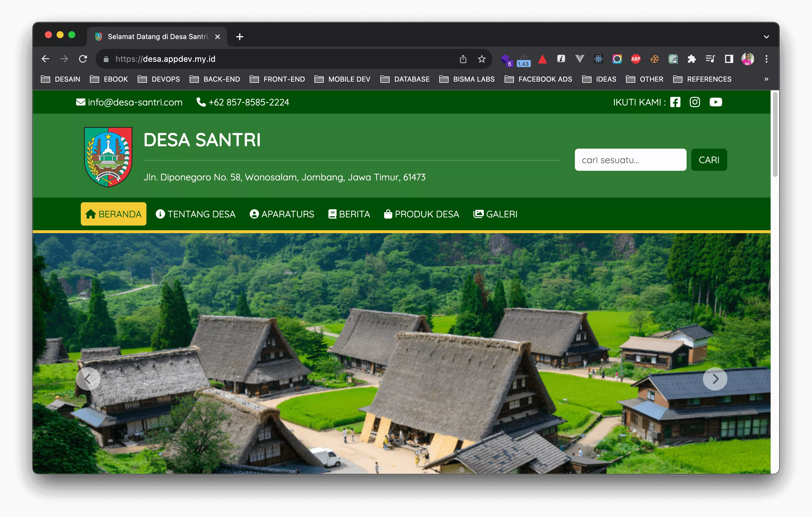Click the DESA SANTRI site title

click(202, 140)
